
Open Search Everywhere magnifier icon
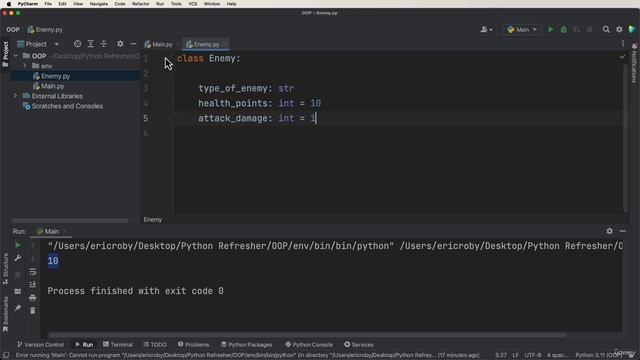point(606,29)
